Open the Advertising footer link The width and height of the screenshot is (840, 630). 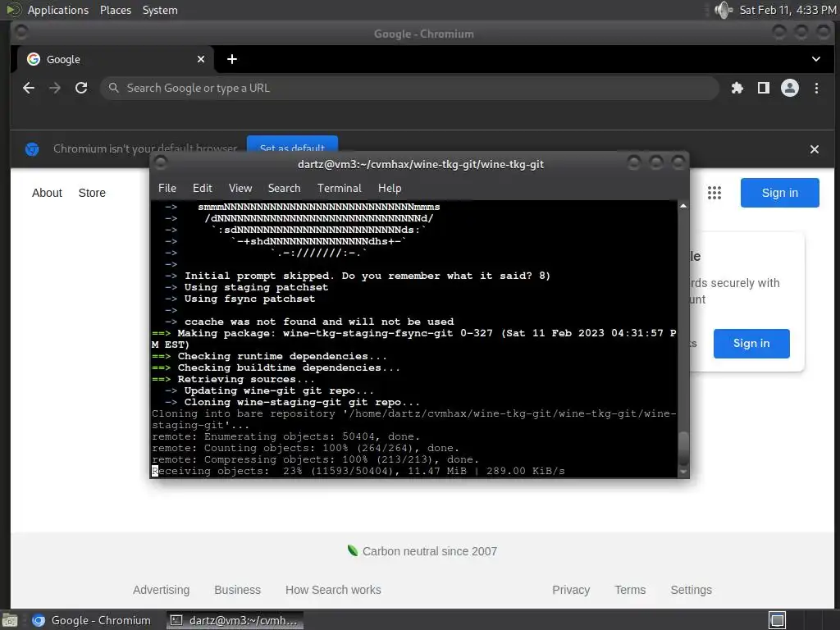point(162,590)
